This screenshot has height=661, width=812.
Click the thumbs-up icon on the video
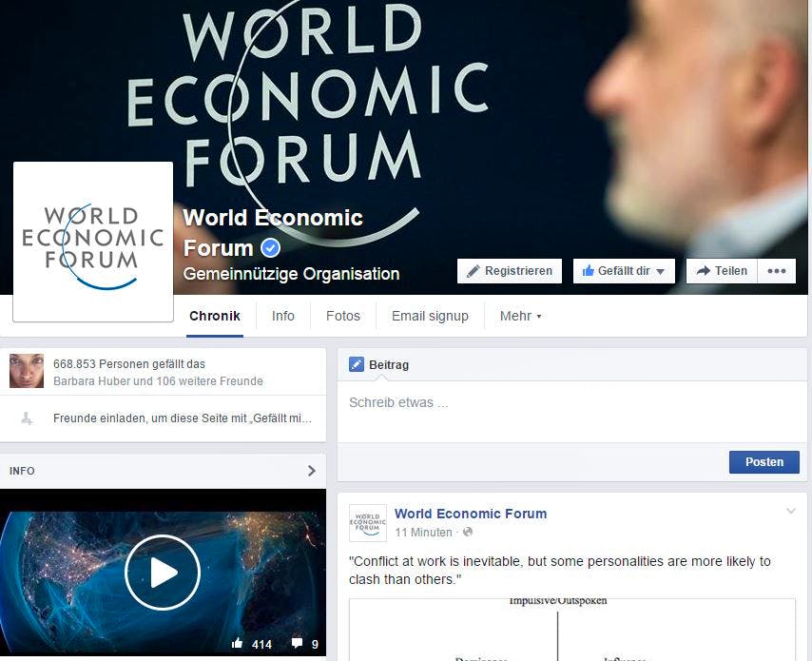237,643
